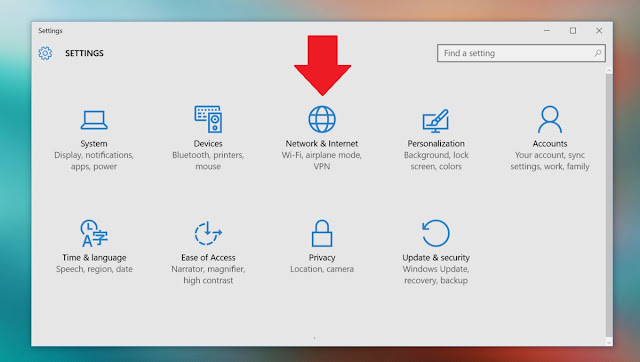Click the vertical scrollbar track

(x=609, y=206)
